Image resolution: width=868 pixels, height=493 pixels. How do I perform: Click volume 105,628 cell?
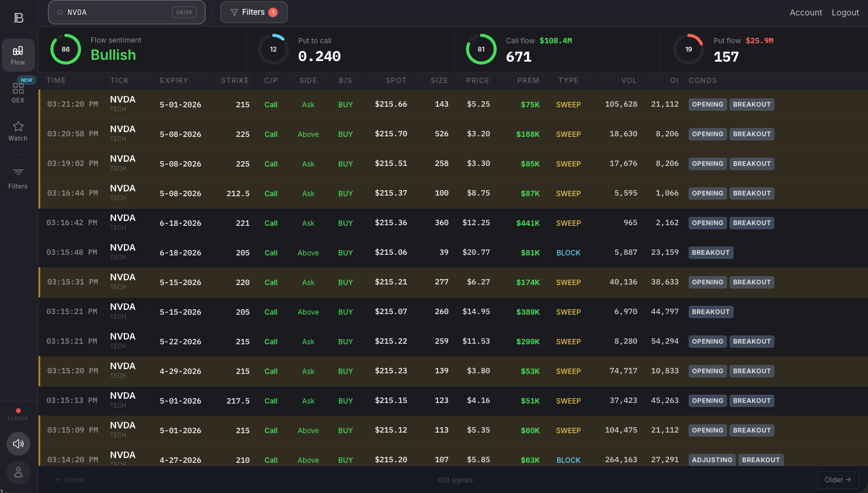click(621, 104)
